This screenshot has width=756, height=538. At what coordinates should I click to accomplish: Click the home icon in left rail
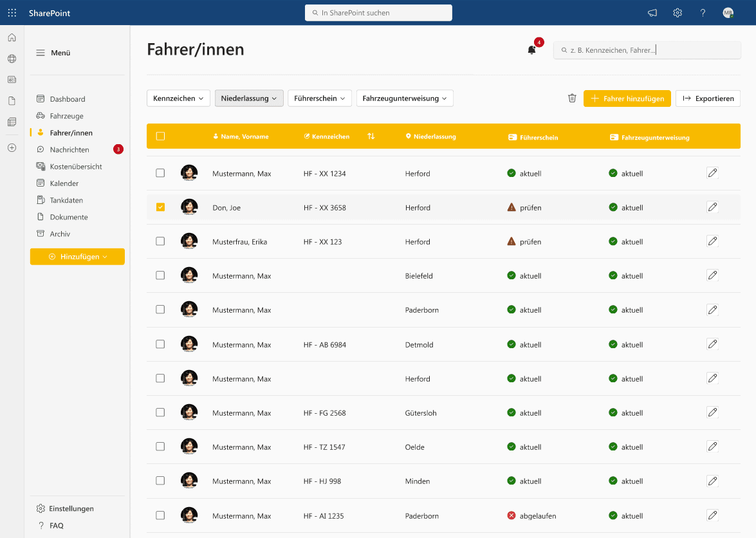point(12,37)
